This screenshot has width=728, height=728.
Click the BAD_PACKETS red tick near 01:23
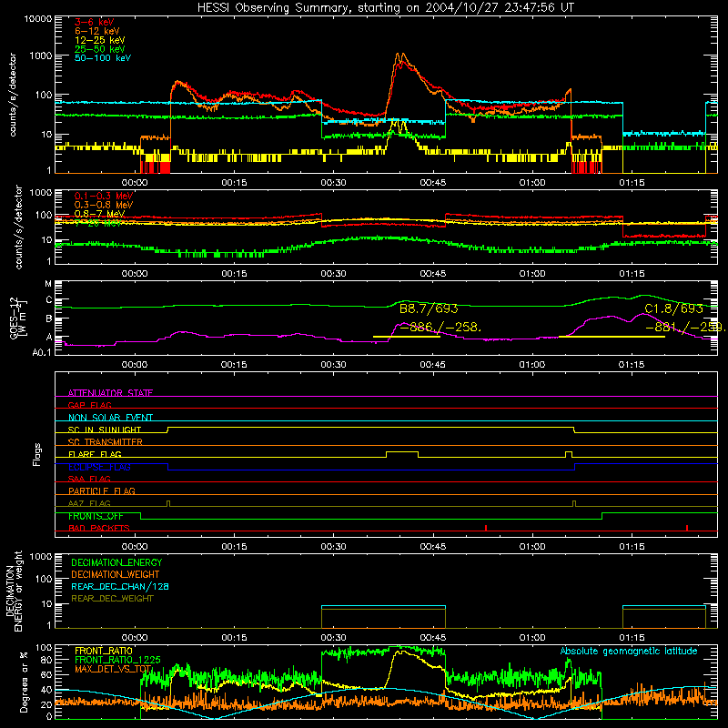[x=687, y=528]
